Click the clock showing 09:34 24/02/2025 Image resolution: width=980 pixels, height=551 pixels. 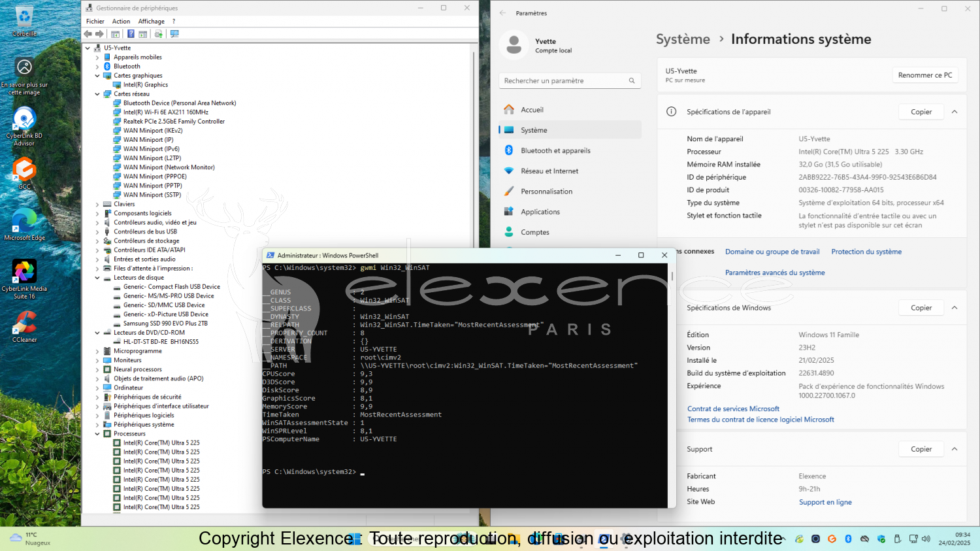(955, 539)
